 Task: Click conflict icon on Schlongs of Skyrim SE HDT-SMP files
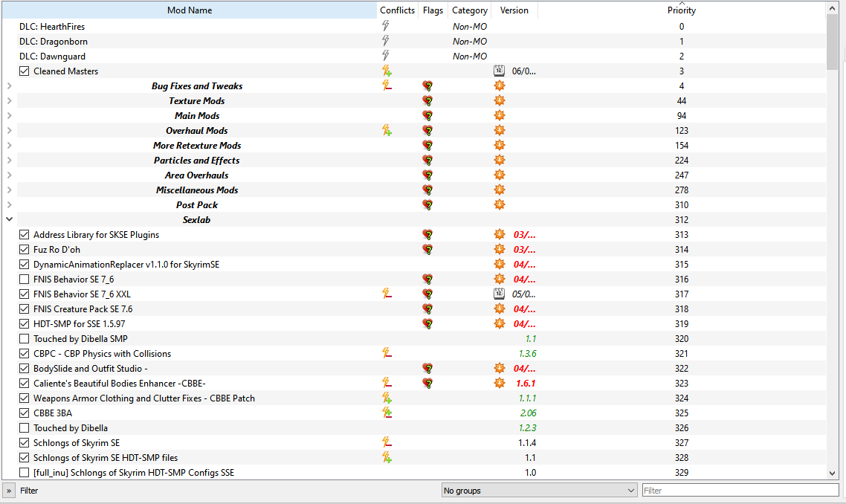click(x=387, y=457)
